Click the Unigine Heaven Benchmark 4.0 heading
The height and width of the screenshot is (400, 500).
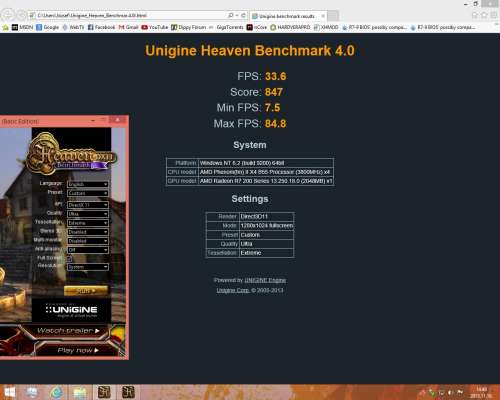pyautogui.click(x=250, y=51)
